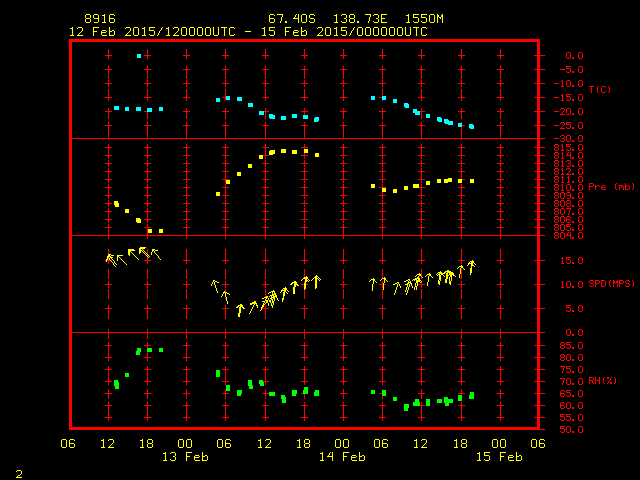Click the 5.0 wind speed tick label

574,309
